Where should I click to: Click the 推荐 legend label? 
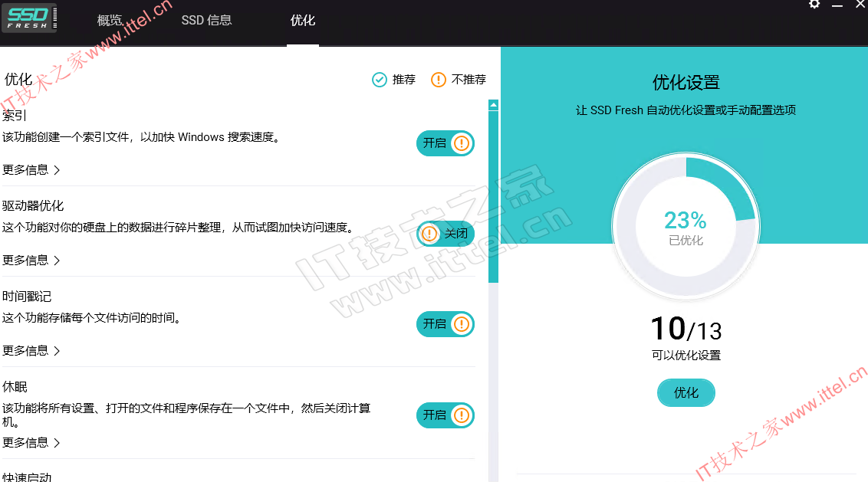(404, 80)
